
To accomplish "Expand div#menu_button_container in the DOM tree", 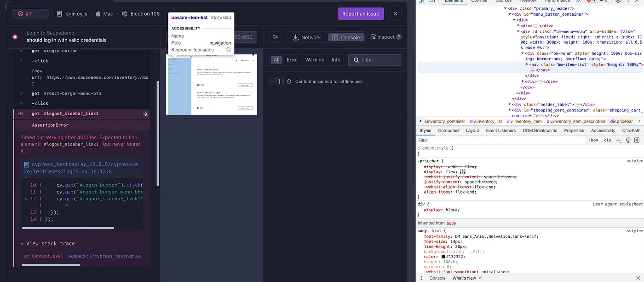I will pyautogui.click(x=509, y=14).
